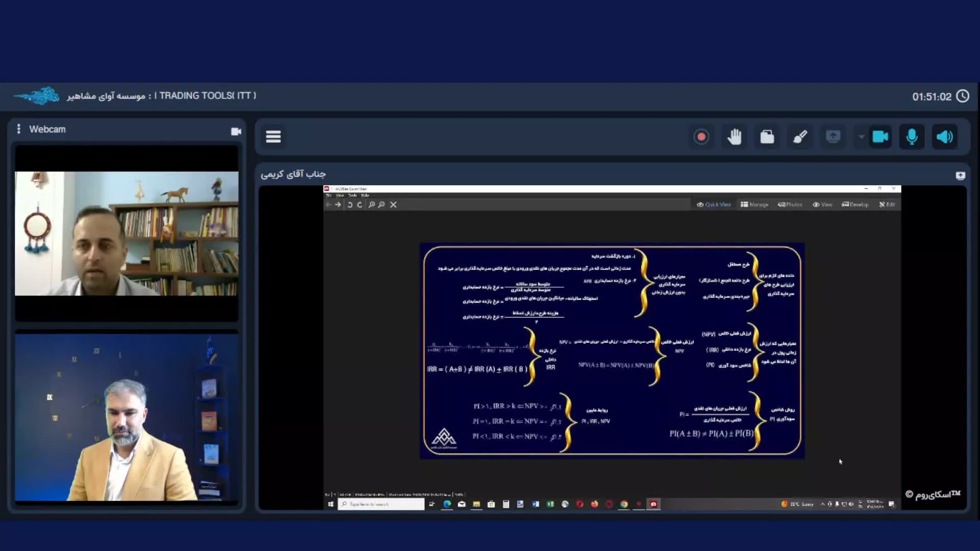The image size is (980, 551).
Task: Click the shared taskbar search box
Action: point(381,504)
